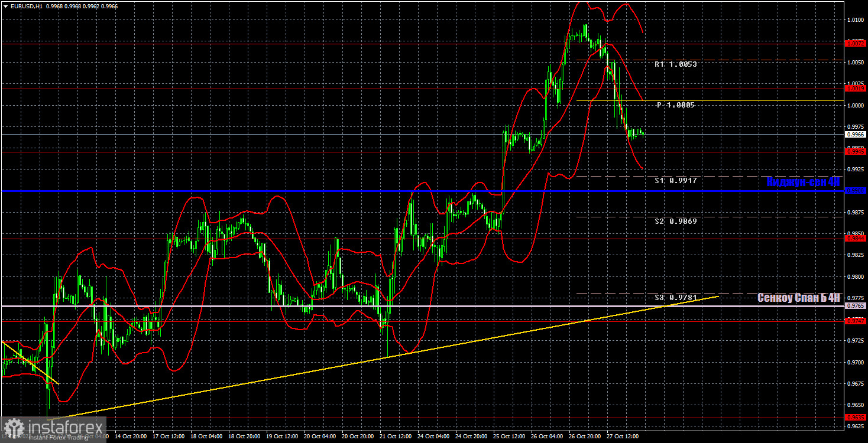Click the current price tag 0.9966

856,135
